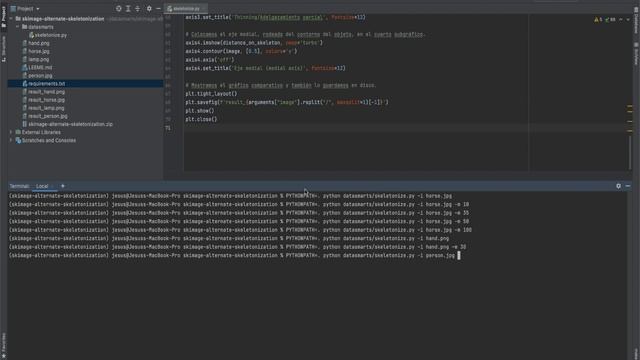Click the axis4.axis('off') code line

(x=210, y=60)
